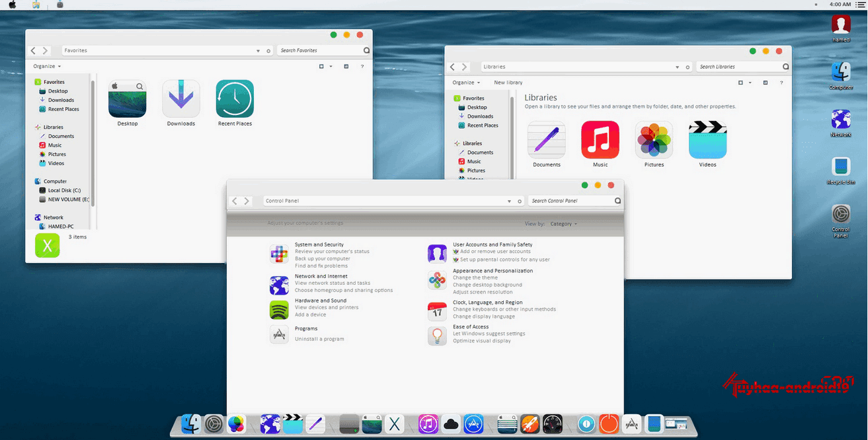Open the Network desktop icon
868x440 pixels.
coord(841,120)
